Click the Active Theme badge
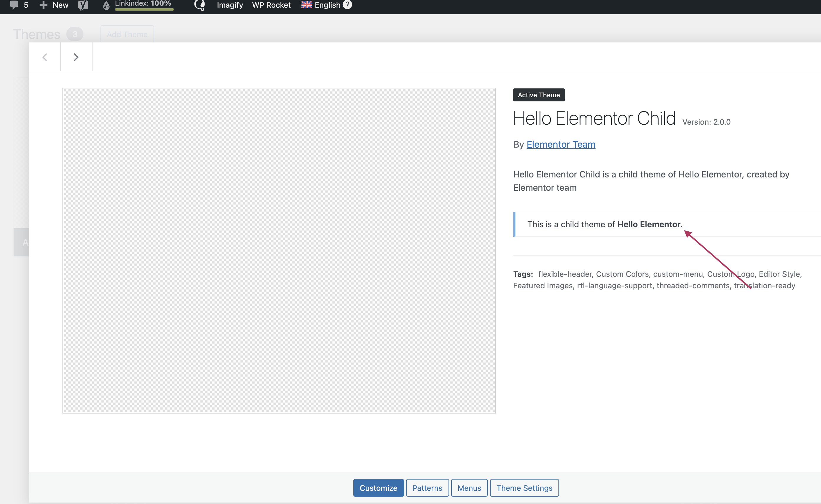Viewport: 821px width, 504px height. (x=539, y=95)
